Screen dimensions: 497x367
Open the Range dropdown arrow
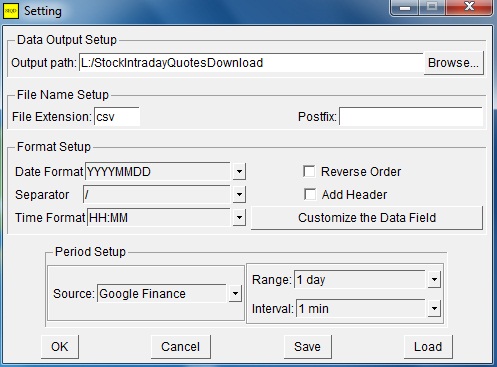434,279
